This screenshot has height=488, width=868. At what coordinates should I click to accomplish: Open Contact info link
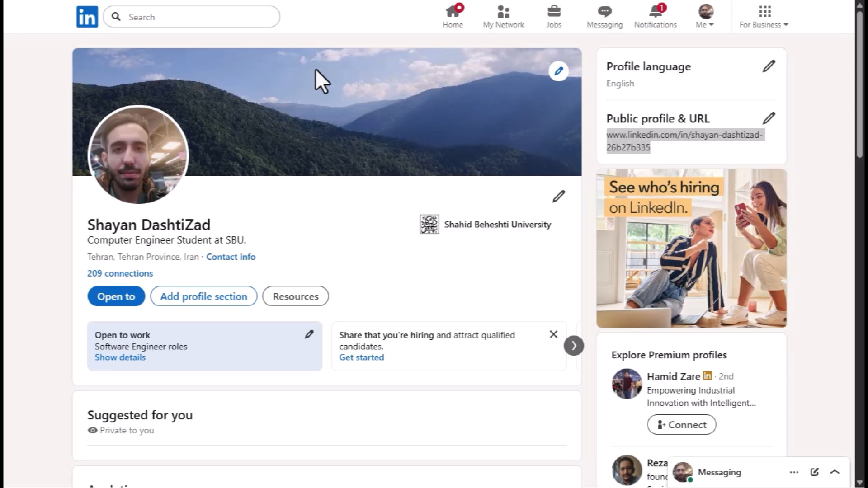tap(231, 257)
